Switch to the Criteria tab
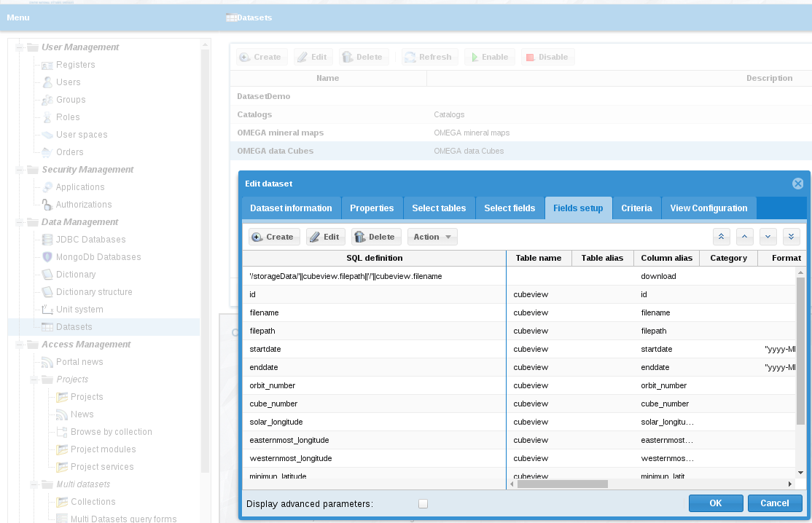 (636, 208)
